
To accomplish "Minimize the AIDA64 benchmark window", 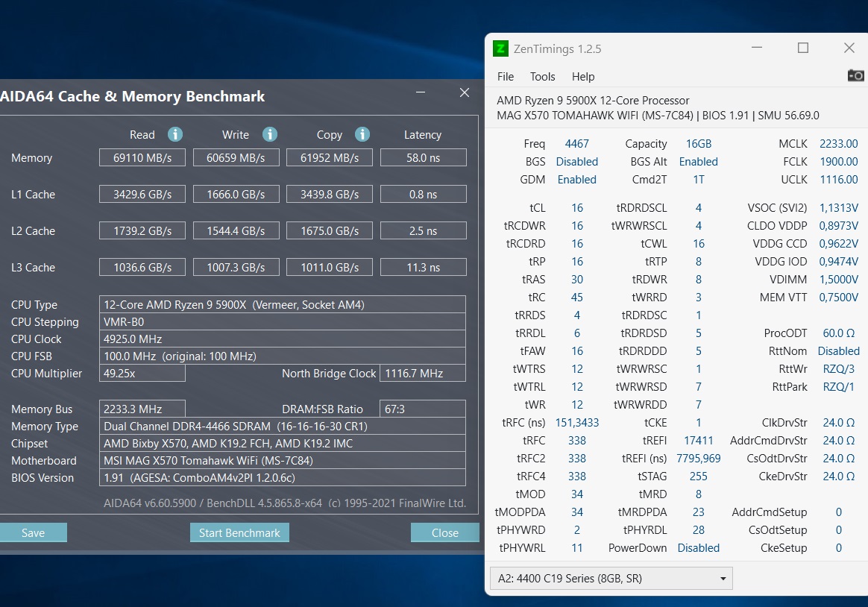I will [x=420, y=92].
